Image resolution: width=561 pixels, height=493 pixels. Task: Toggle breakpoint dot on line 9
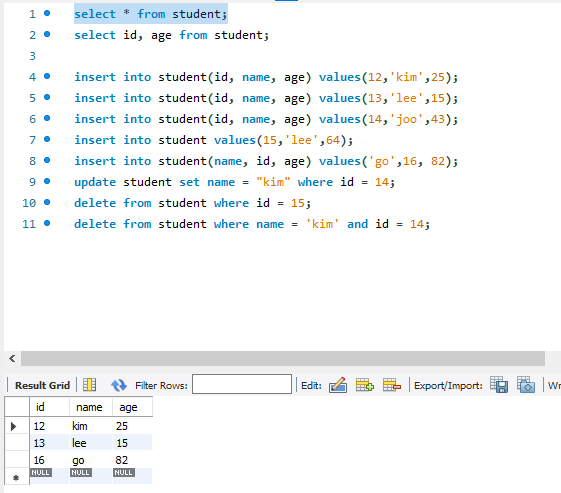[x=47, y=181]
